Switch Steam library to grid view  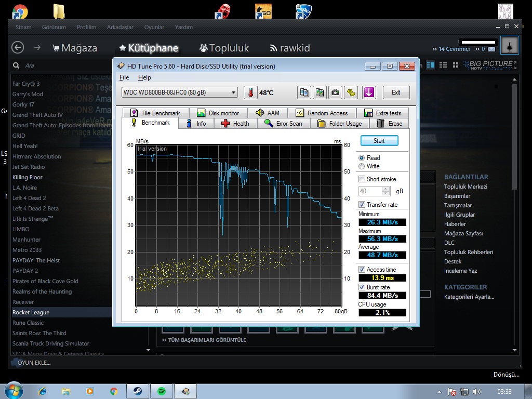click(x=456, y=64)
